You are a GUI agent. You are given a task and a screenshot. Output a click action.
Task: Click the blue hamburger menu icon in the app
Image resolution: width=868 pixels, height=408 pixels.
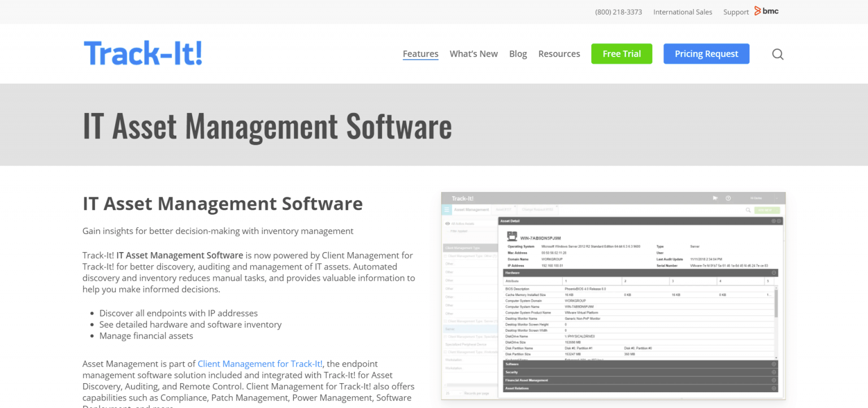pyautogui.click(x=446, y=210)
